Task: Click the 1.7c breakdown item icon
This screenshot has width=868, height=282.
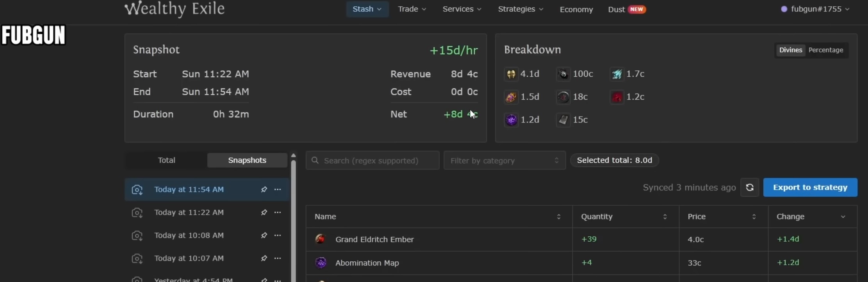Action: (617, 74)
